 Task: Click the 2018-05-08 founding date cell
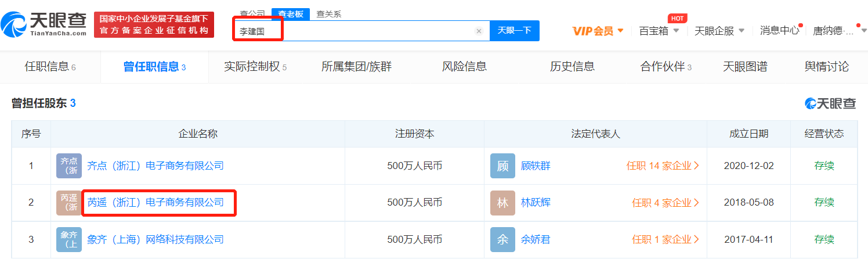(748, 203)
